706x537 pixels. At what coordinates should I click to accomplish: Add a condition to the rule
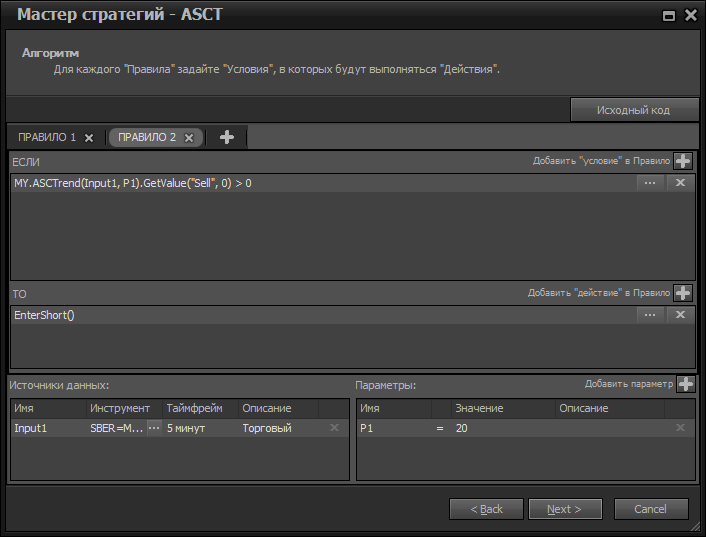[683, 161]
